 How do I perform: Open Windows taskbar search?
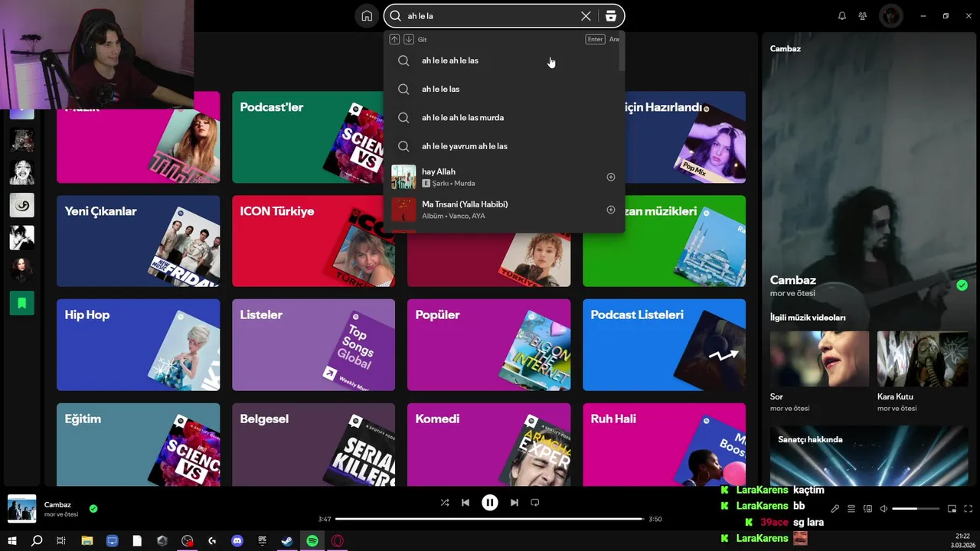tap(37, 541)
